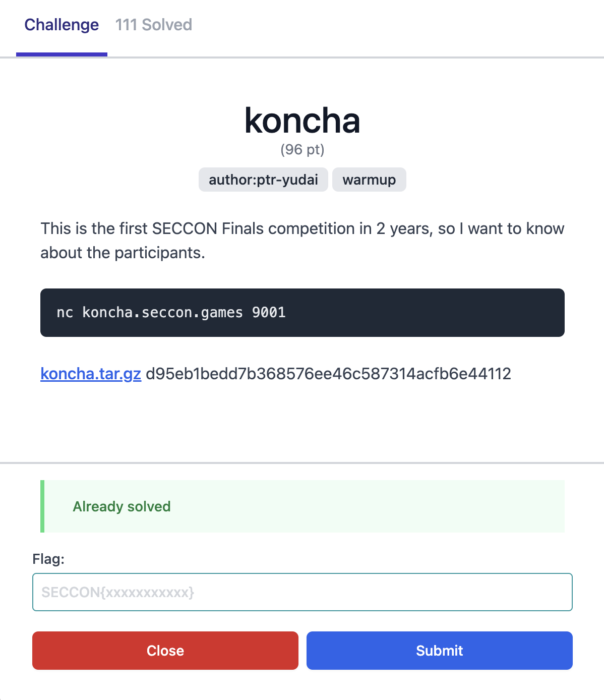This screenshot has width=604, height=700.
Task: Click the Already solved notice banner
Action: click(x=303, y=506)
